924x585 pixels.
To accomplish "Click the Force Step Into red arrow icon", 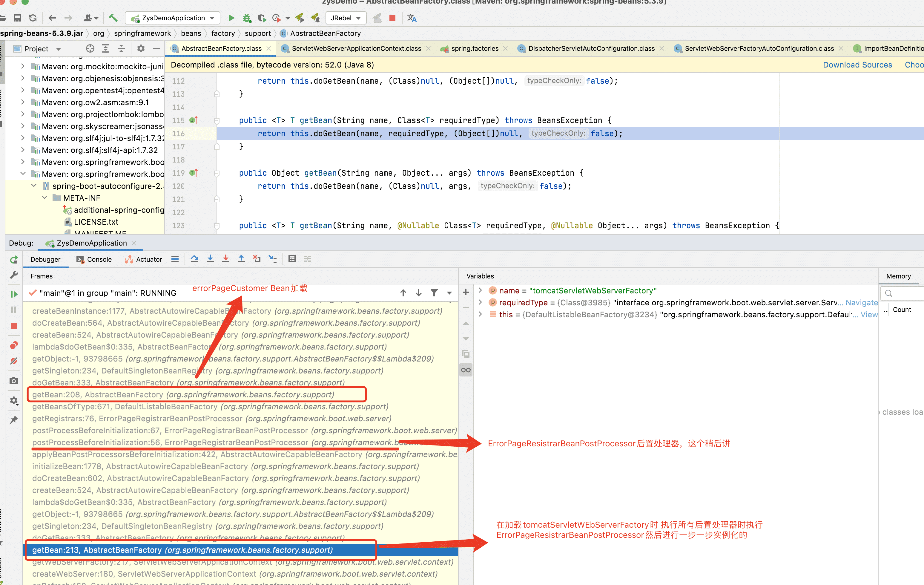I will [226, 259].
